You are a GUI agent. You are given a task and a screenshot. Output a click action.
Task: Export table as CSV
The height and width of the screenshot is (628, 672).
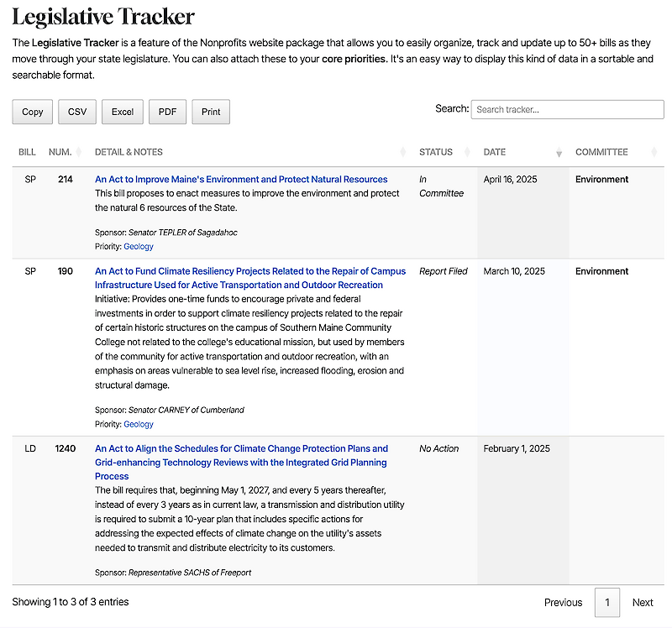77,112
